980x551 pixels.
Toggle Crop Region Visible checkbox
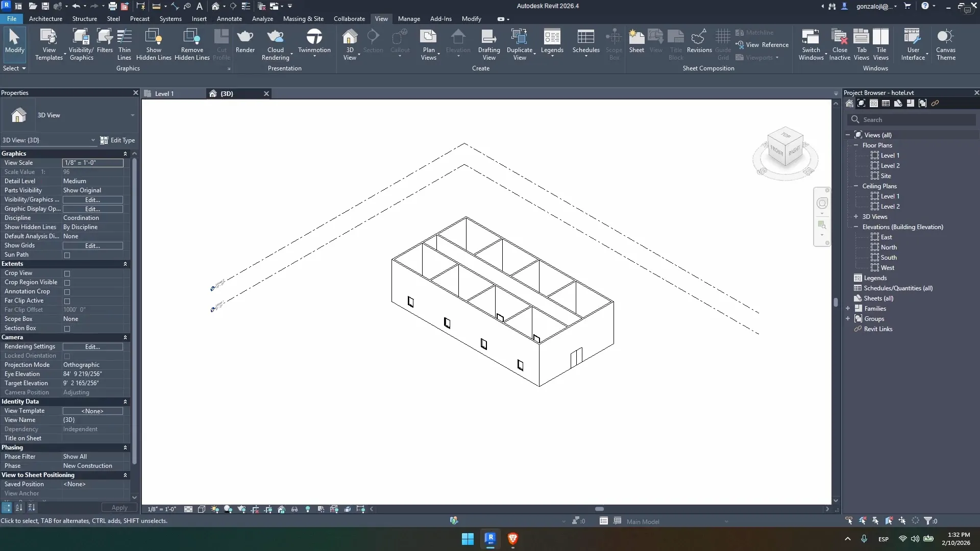[x=67, y=283]
